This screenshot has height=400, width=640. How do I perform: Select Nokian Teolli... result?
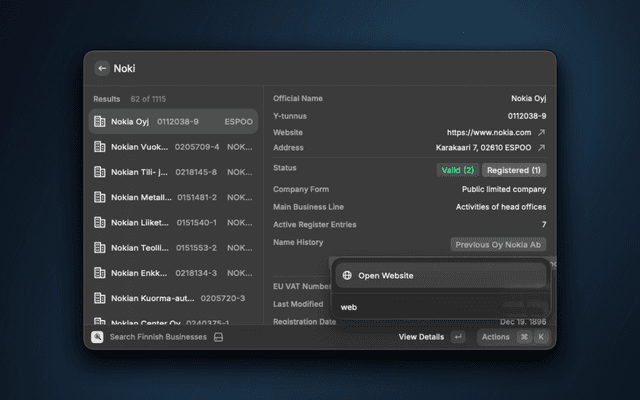[173, 248]
